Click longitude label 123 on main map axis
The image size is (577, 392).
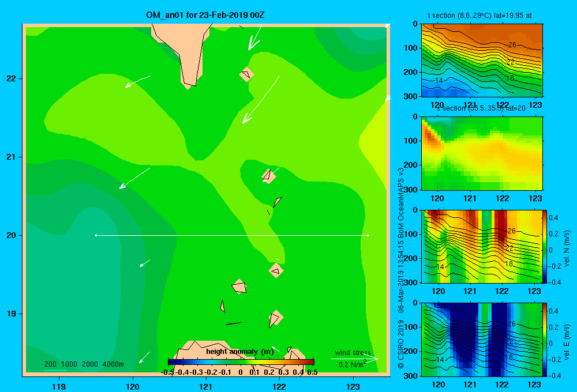pyautogui.click(x=353, y=386)
